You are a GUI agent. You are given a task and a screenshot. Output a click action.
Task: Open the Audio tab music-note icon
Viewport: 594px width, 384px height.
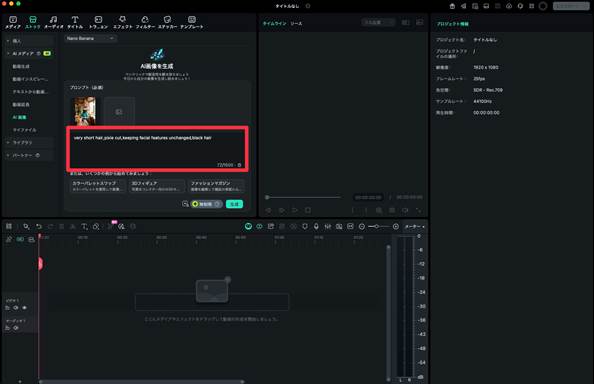click(53, 19)
